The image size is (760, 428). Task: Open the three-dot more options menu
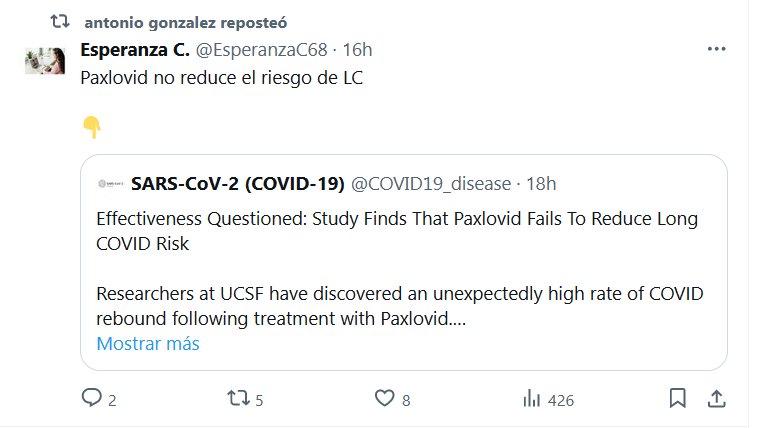point(716,49)
